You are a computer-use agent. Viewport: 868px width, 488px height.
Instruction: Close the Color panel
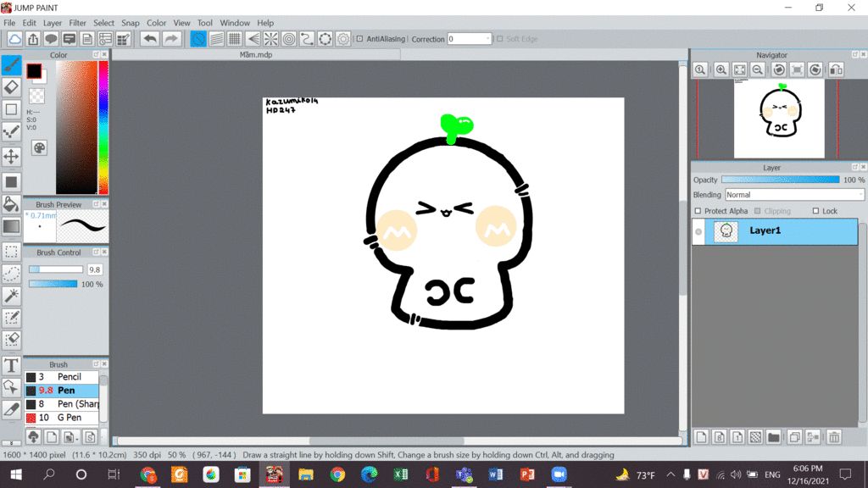coord(104,55)
